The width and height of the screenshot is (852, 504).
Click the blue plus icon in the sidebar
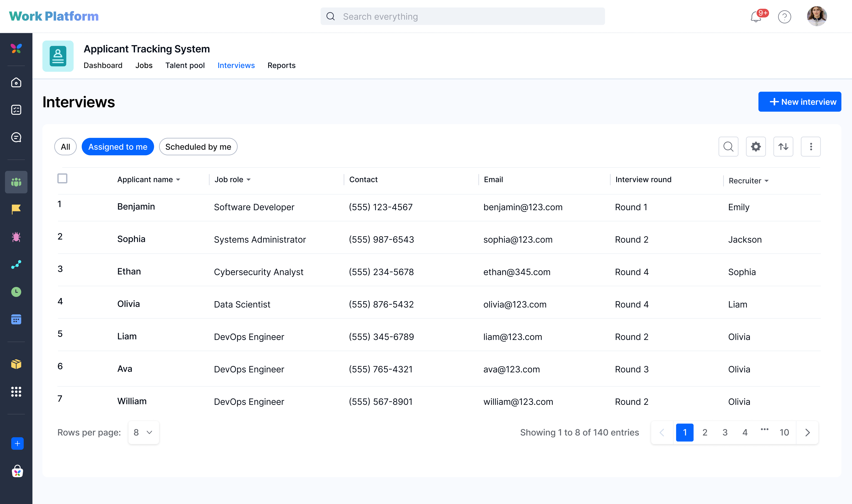(x=17, y=443)
